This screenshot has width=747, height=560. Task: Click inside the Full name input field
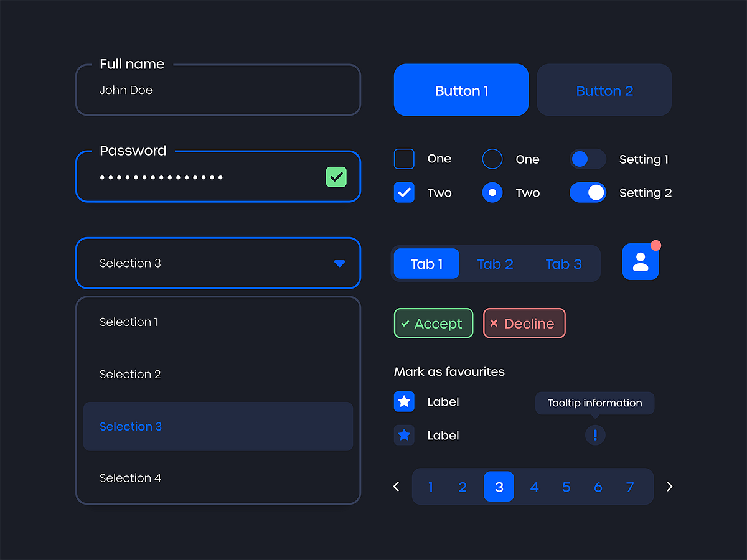(x=218, y=90)
